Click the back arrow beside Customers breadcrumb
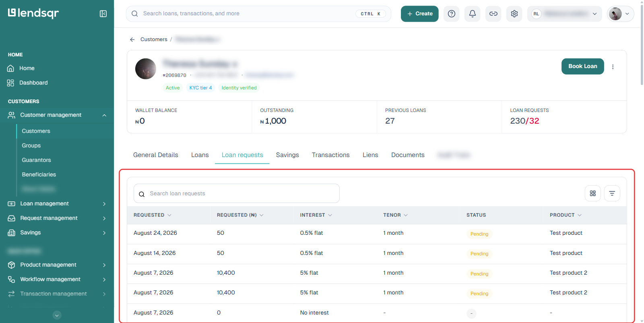 [x=132, y=39]
